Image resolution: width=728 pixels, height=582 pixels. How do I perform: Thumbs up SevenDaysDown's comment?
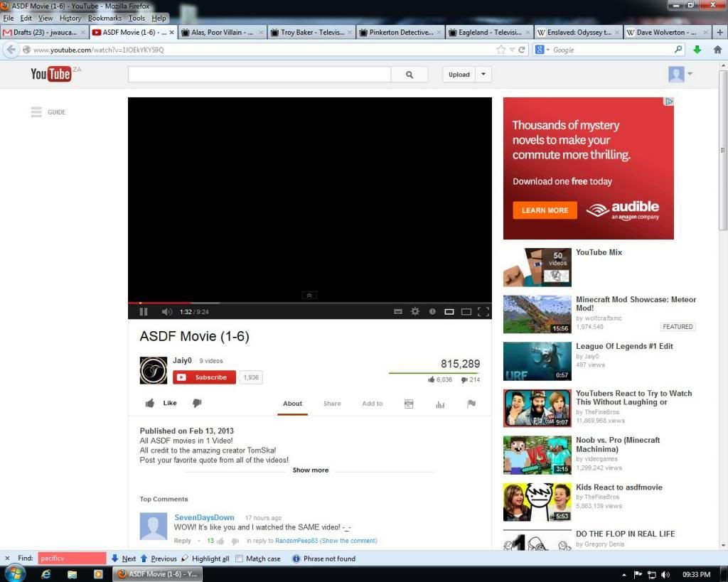[x=220, y=541]
